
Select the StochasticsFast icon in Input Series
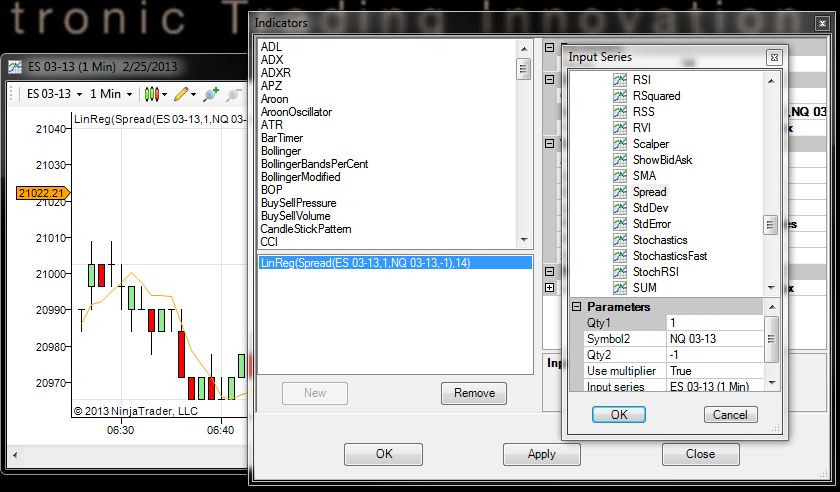pyautogui.click(x=620, y=256)
